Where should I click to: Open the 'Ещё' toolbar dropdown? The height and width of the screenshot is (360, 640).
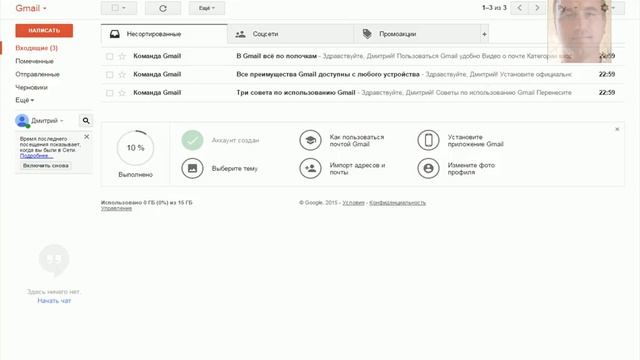click(x=207, y=8)
